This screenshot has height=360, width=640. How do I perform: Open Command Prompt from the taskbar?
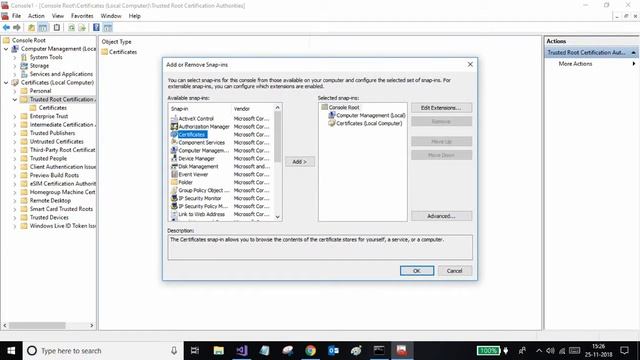pos(379,351)
